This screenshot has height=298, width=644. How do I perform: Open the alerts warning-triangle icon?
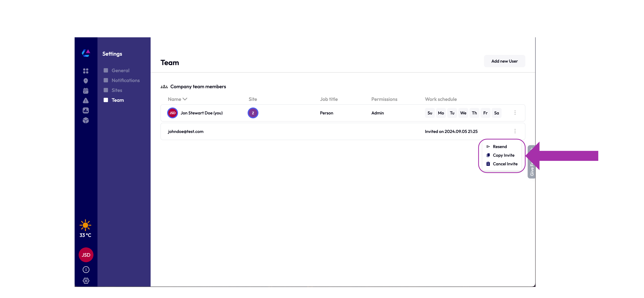[x=86, y=101]
